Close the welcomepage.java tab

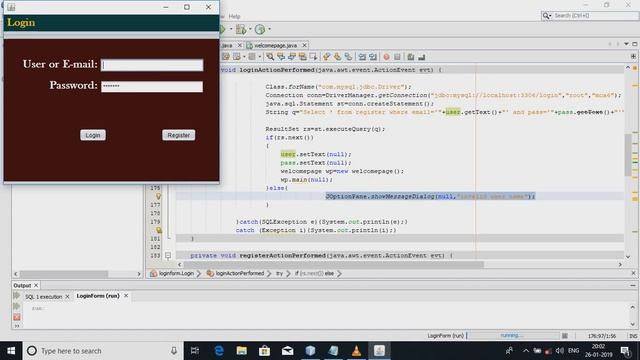[x=304, y=45]
